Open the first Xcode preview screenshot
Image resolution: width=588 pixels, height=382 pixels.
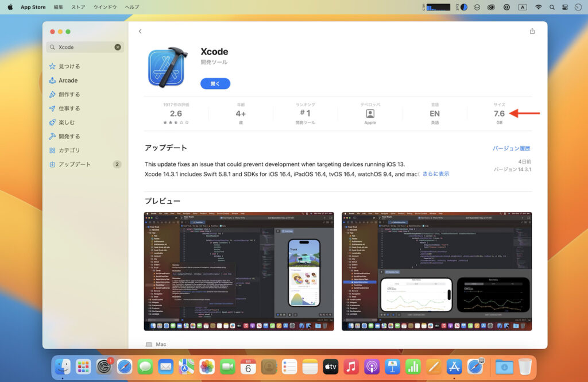click(239, 271)
